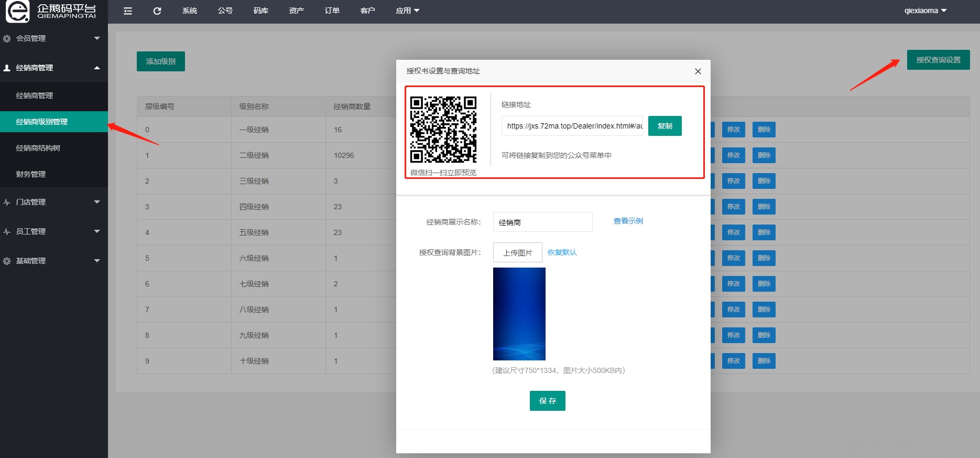
Task: Click the 保存 button in dialog
Action: coord(548,401)
